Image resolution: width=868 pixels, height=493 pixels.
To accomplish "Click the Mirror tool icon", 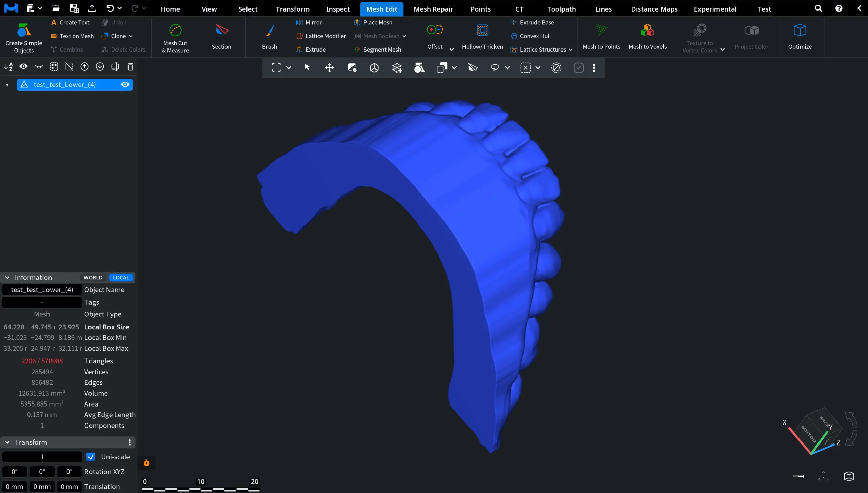I will coord(299,22).
